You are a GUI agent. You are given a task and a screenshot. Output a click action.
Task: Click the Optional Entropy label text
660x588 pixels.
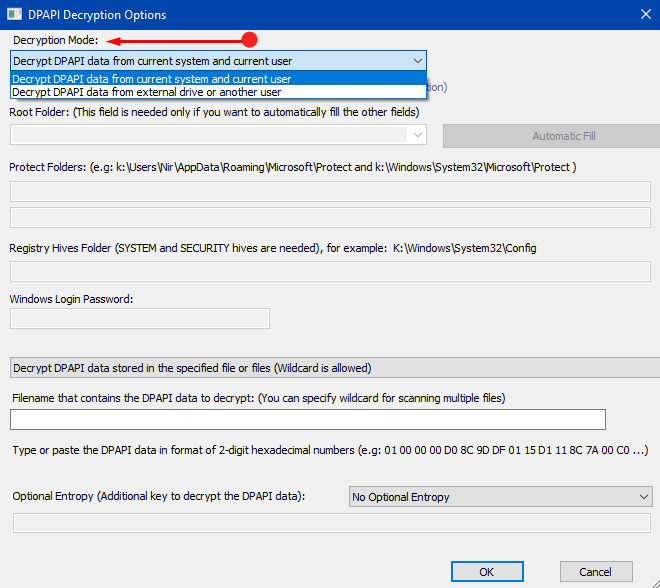click(x=159, y=496)
